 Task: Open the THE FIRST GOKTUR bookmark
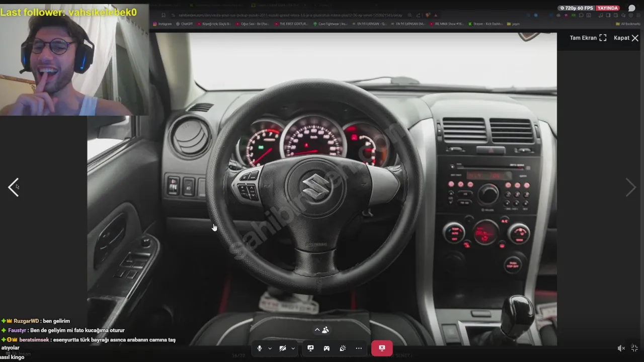[291, 24]
